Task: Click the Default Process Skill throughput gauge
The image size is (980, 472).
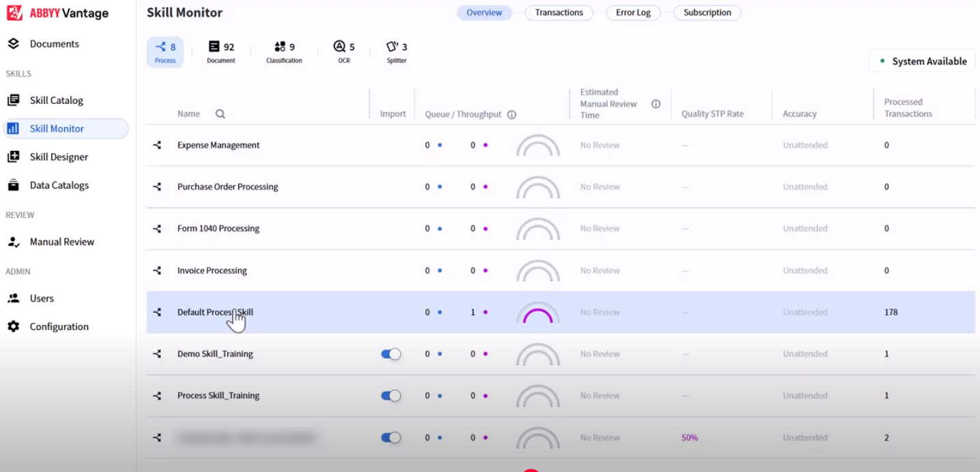Action: [538, 312]
